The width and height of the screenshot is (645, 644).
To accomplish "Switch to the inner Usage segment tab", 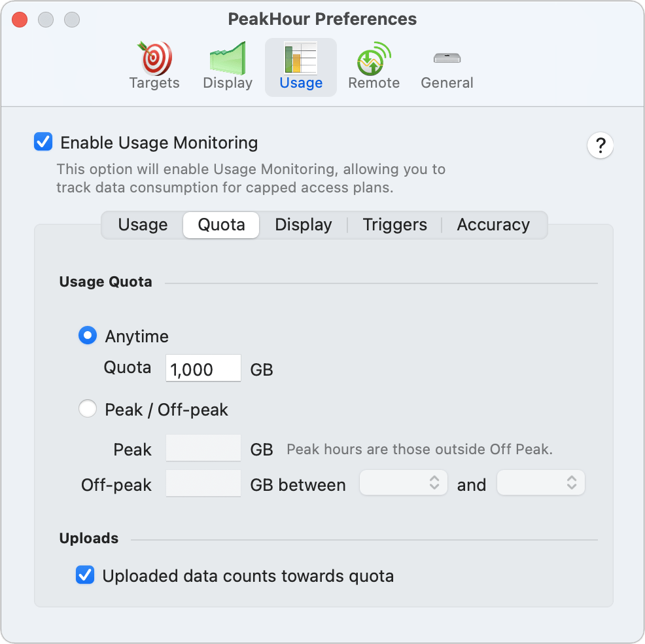I will tap(143, 225).
